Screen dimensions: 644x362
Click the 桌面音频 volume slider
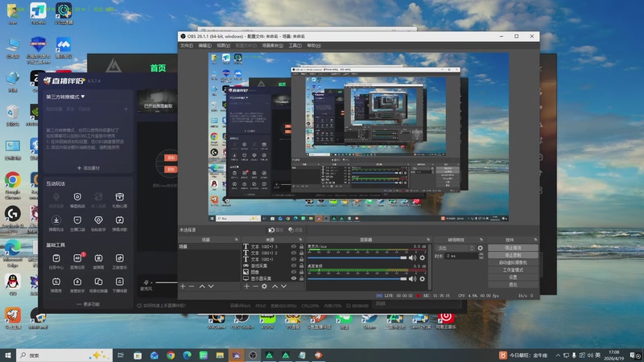(x=357, y=278)
